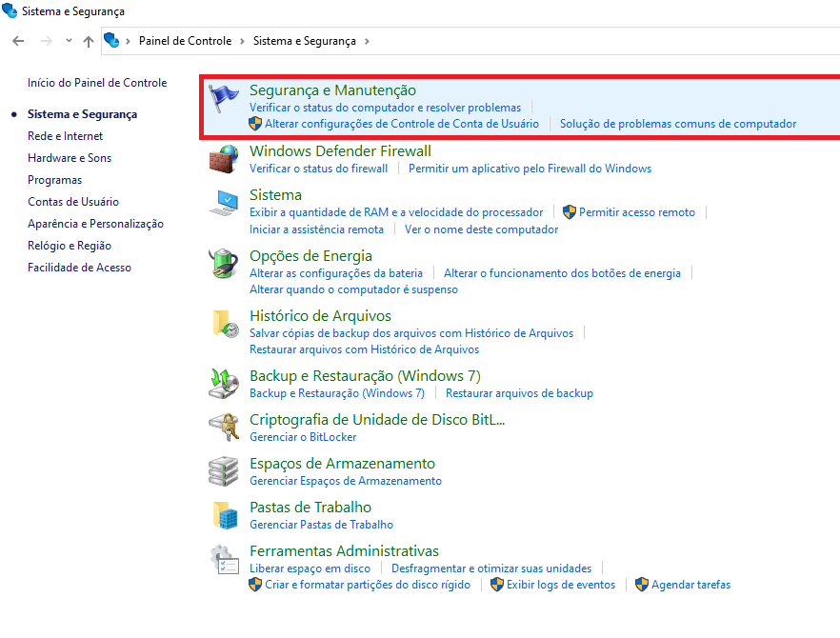This screenshot has width=840, height=638.
Task: Click the Control Panel icon in address bar
Action: [x=111, y=40]
